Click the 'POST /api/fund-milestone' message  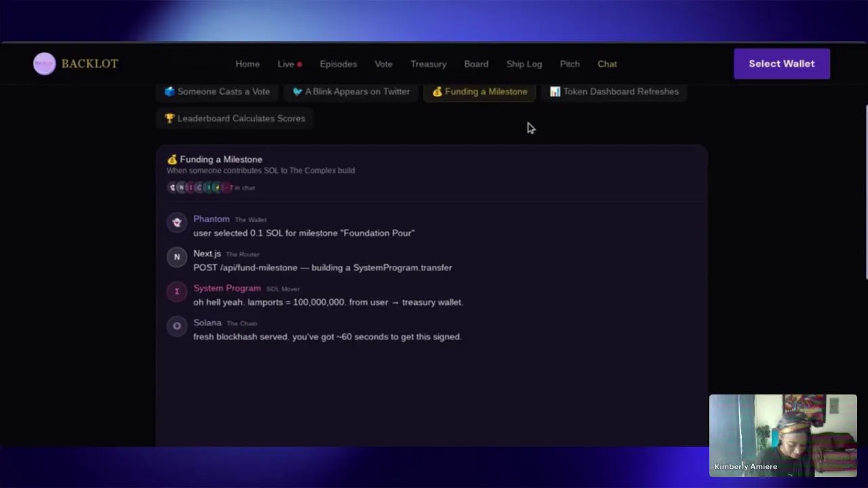323,268
